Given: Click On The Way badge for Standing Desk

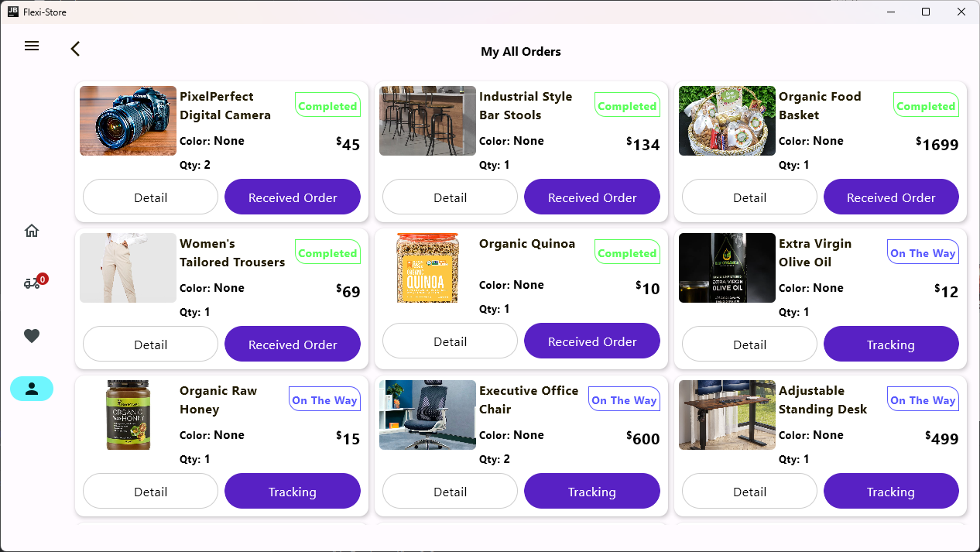Looking at the screenshot, I should tap(922, 400).
